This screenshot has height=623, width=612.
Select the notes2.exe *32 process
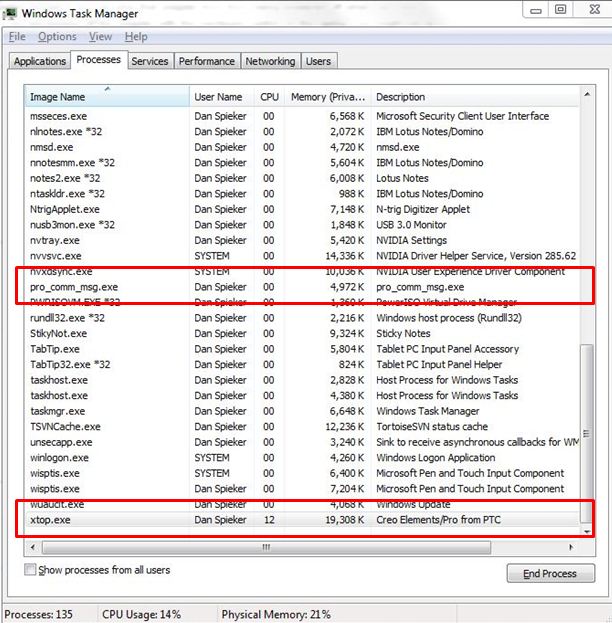(301, 178)
